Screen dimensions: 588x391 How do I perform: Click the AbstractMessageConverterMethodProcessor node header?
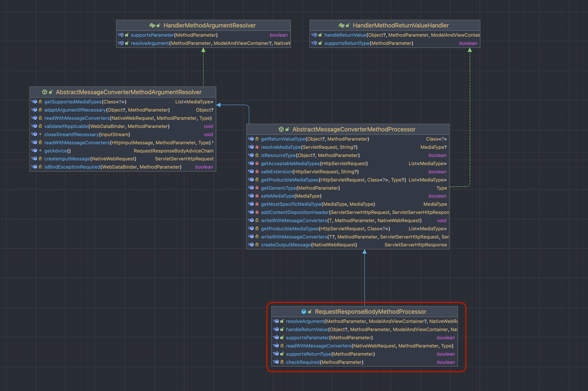(x=354, y=129)
